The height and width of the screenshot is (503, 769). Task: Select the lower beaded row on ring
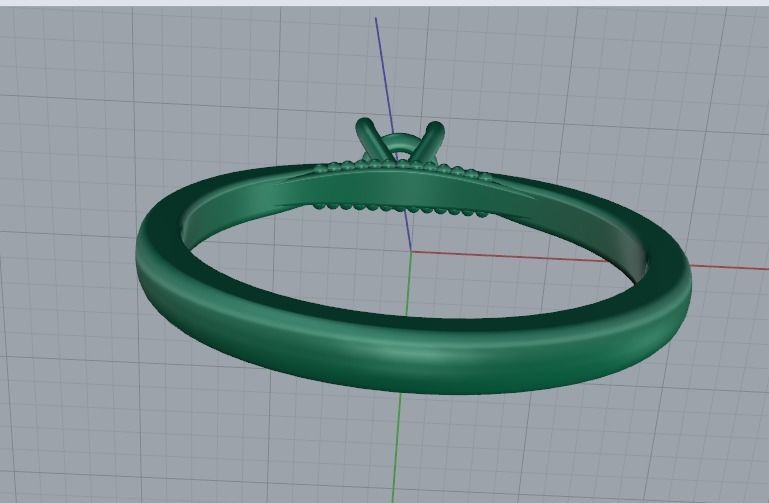pyautogui.click(x=400, y=209)
